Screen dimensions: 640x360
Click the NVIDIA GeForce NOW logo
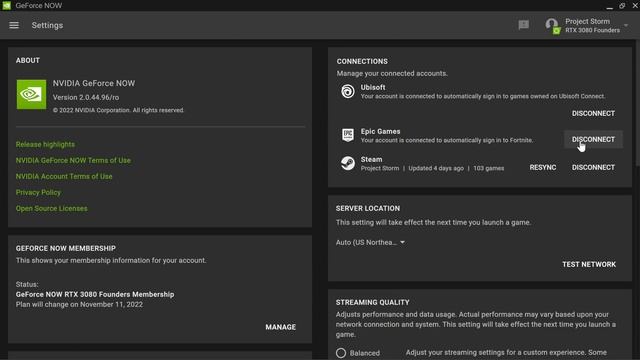pos(31,94)
